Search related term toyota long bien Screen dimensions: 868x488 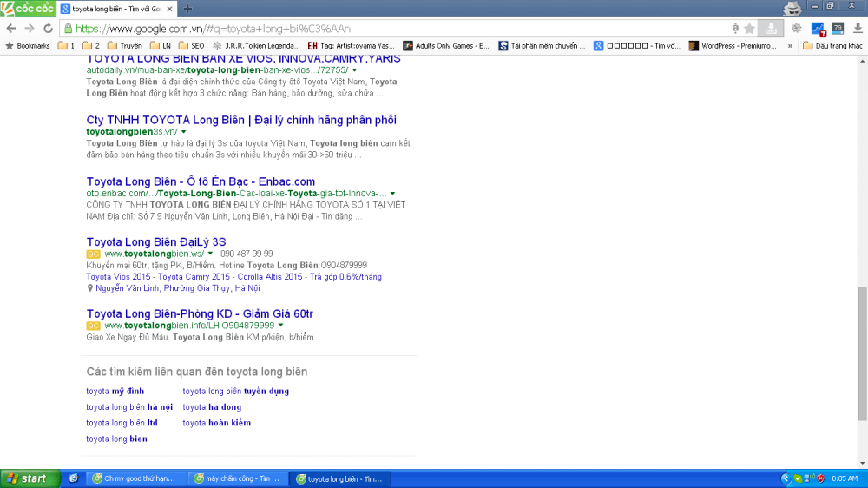pos(117,439)
